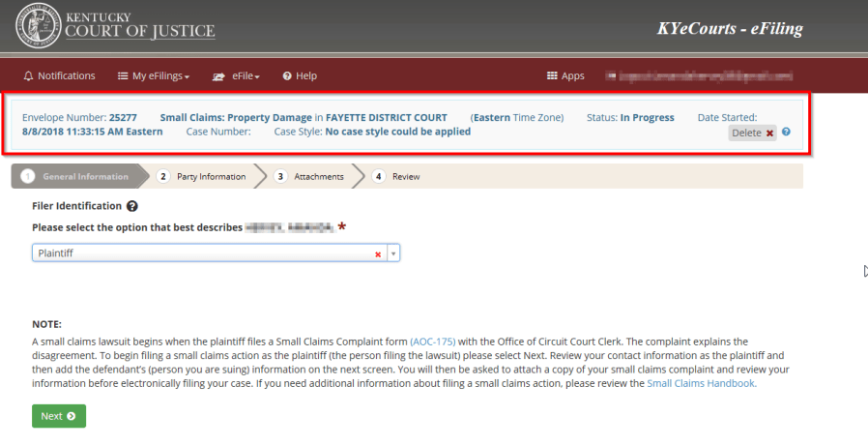Click inside the Plaintiff selection field
Screen dimensions: 868x446
point(193,253)
